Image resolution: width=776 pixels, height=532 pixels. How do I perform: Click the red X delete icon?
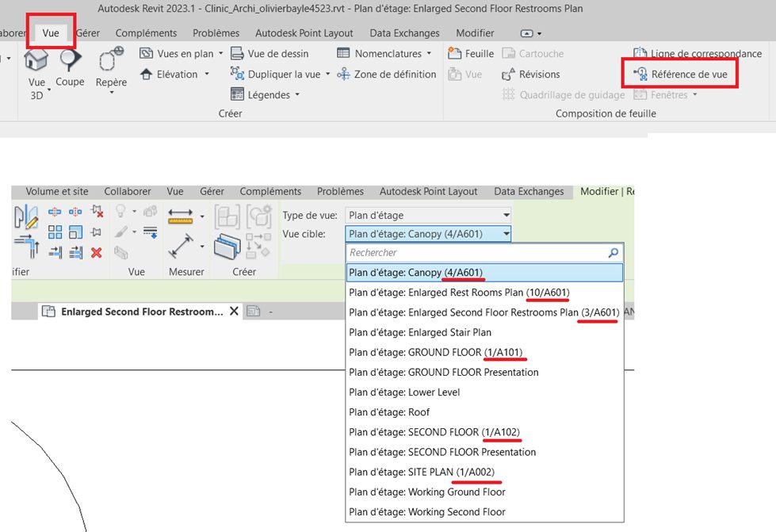(x=97, y=253)
